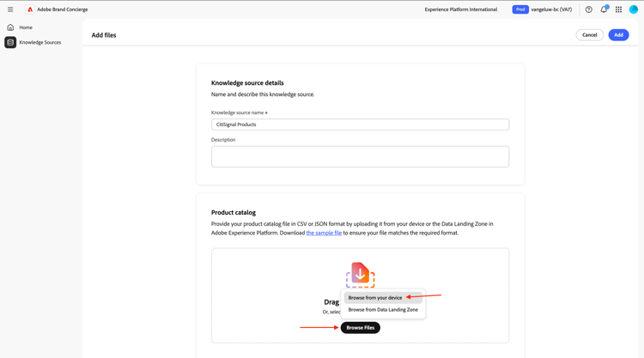Image resolution: width=644 pixels, height=358 pixels.
Task: Click 'Name and describe this knowledge source.' text
Action: coord(263,94)
